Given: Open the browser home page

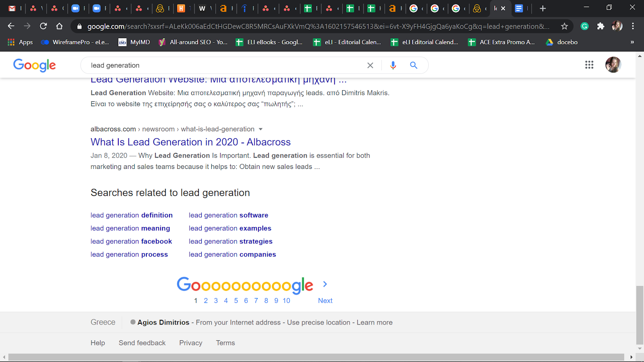Looking at the screenshot, I should [x=60, y=26].
